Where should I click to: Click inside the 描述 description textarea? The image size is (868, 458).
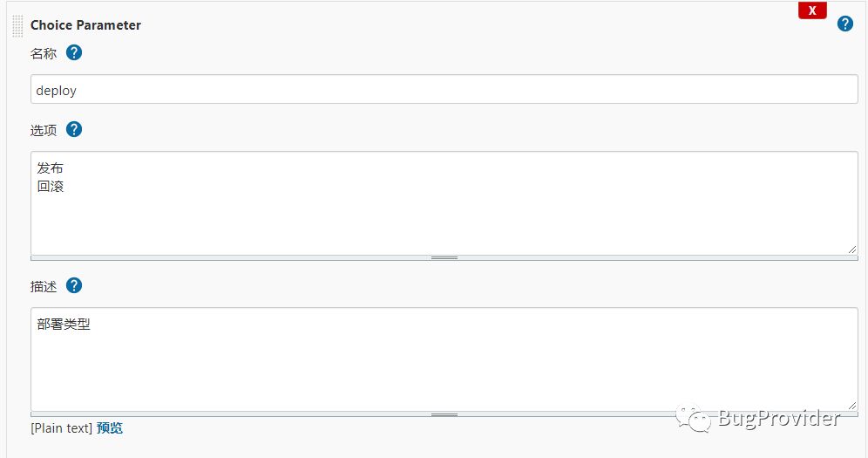point(444,366)
